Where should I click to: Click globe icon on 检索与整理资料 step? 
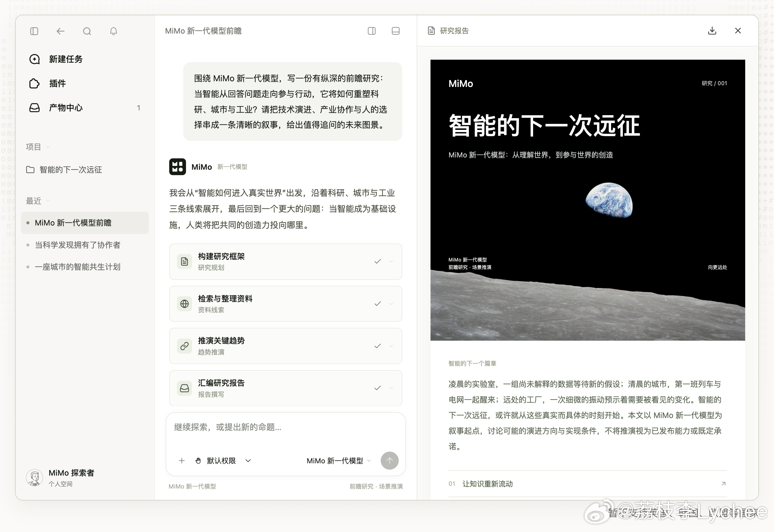(184, 304)
